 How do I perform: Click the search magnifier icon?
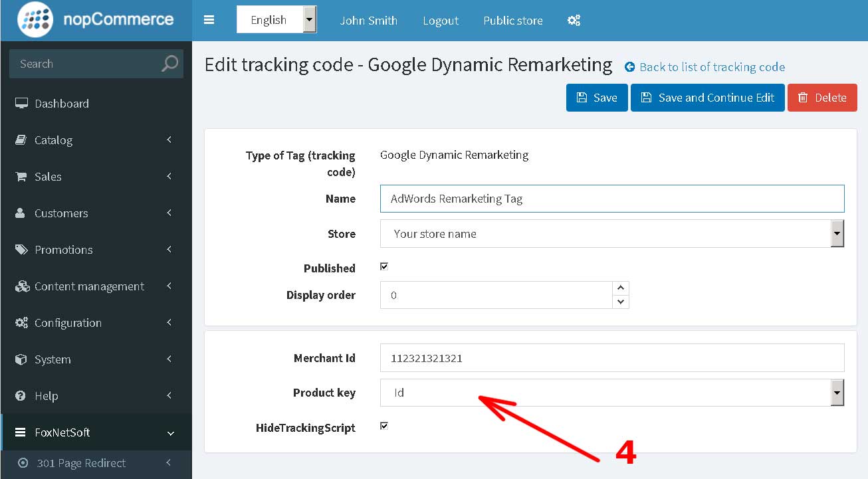170,64
